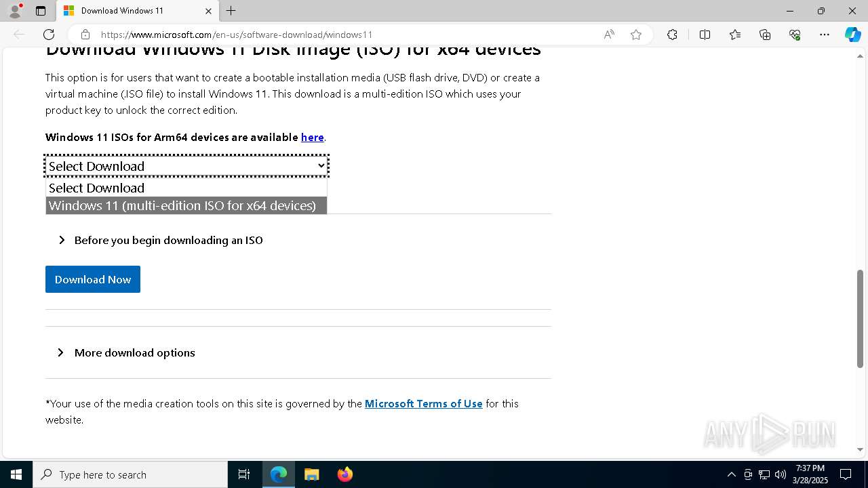The height and width of the screenshot is (488, 868).
Task: Click the Select Download combo box
Action: click(x=186, y=166)
